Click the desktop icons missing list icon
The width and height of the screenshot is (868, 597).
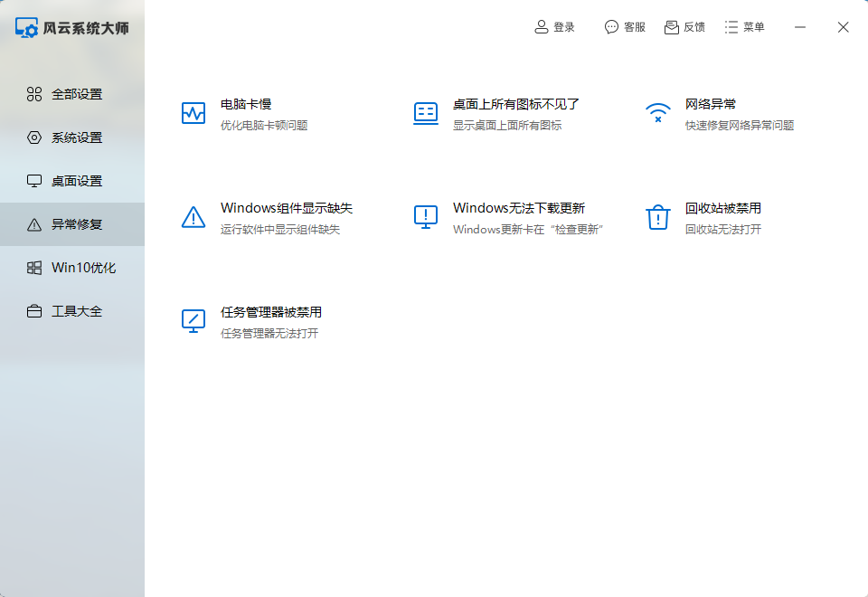[x=426, y=113]
